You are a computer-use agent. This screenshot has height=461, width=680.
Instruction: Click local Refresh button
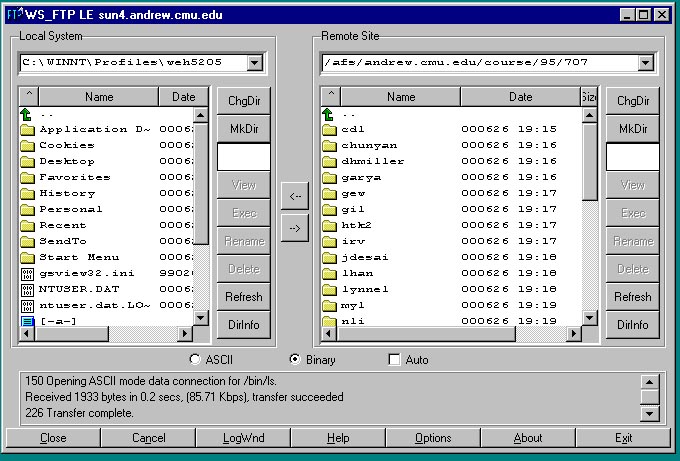pos(244,297)
